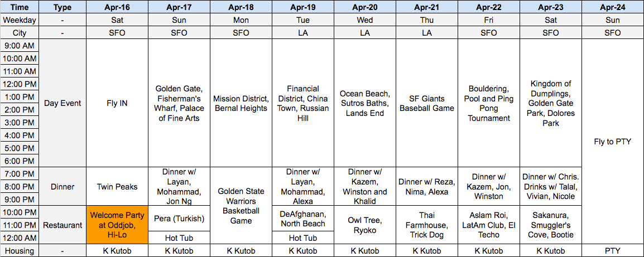This screenshot has width=644, height=257.
Task: Click the orange Welcome Party at Oddjob cell
Action: [x=117, y=225]
